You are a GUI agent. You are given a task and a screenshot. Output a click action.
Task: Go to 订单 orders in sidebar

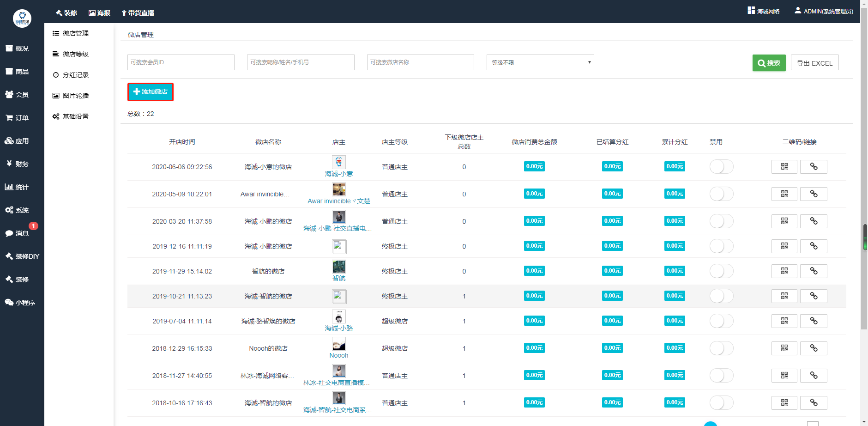(17, 118)
